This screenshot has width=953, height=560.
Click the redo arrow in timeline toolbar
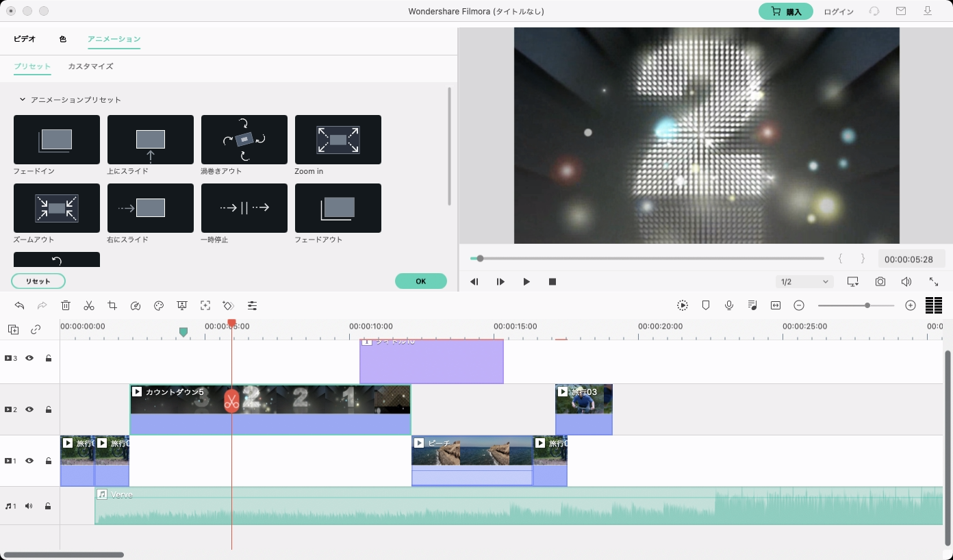click(42, 305)
